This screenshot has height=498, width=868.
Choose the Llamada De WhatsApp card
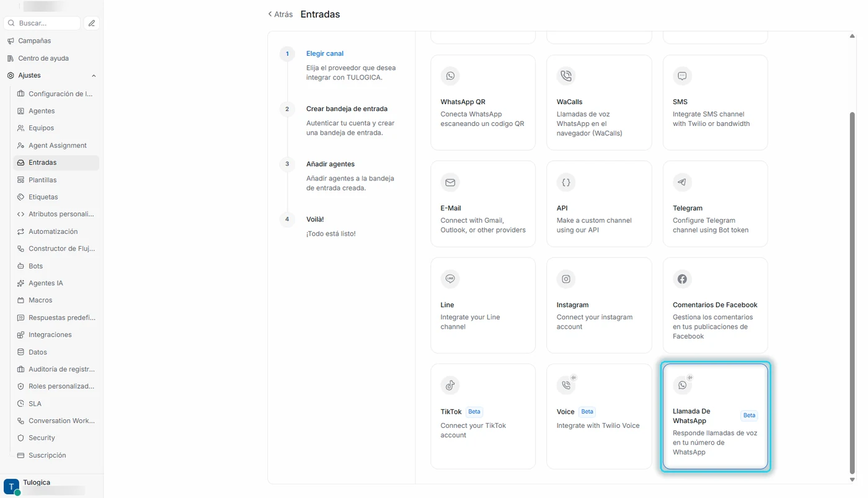tap(715, 416)
